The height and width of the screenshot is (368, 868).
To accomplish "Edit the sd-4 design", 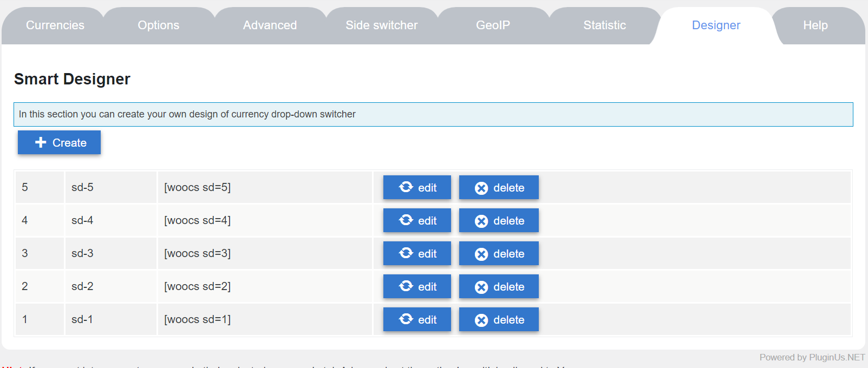I will [417, 220].
